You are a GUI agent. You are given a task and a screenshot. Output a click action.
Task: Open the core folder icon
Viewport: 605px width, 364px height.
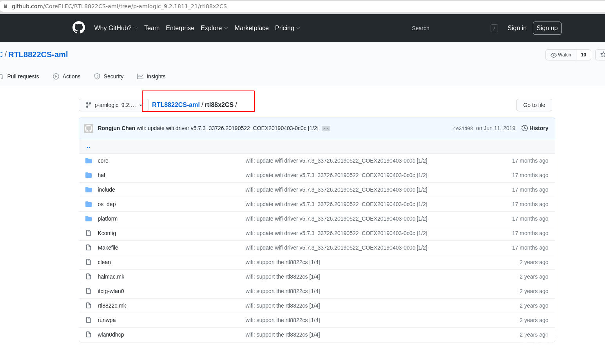coord(89,161)
